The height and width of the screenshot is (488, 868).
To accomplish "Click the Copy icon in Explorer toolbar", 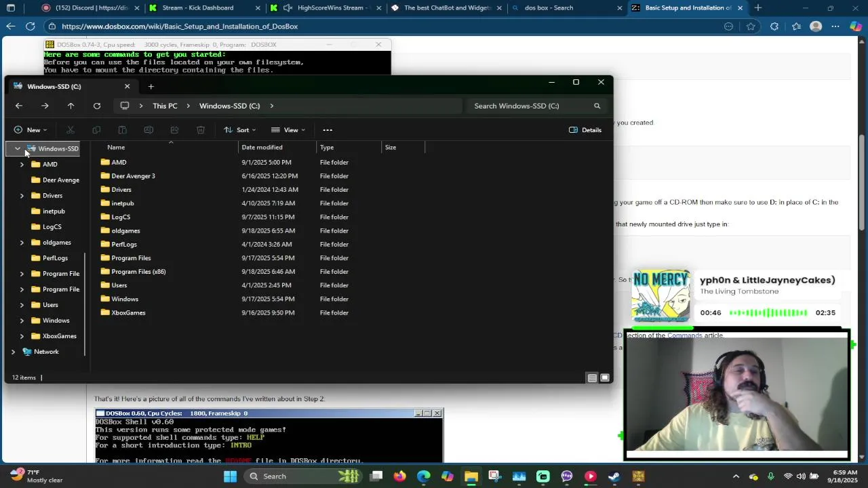I will [96, 129].
